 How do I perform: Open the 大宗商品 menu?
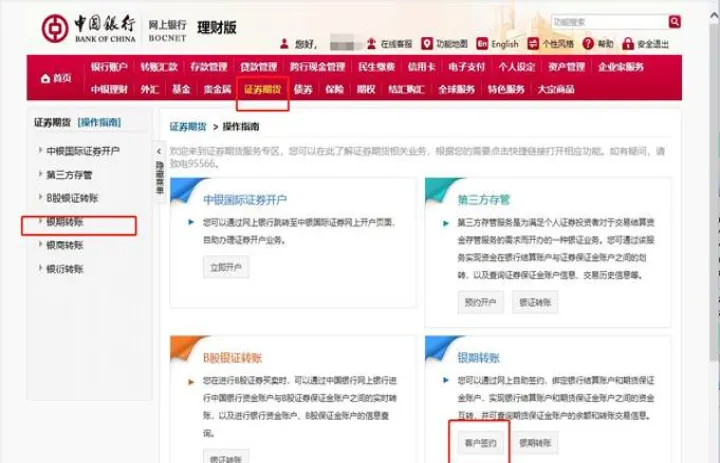click(556, 89)
